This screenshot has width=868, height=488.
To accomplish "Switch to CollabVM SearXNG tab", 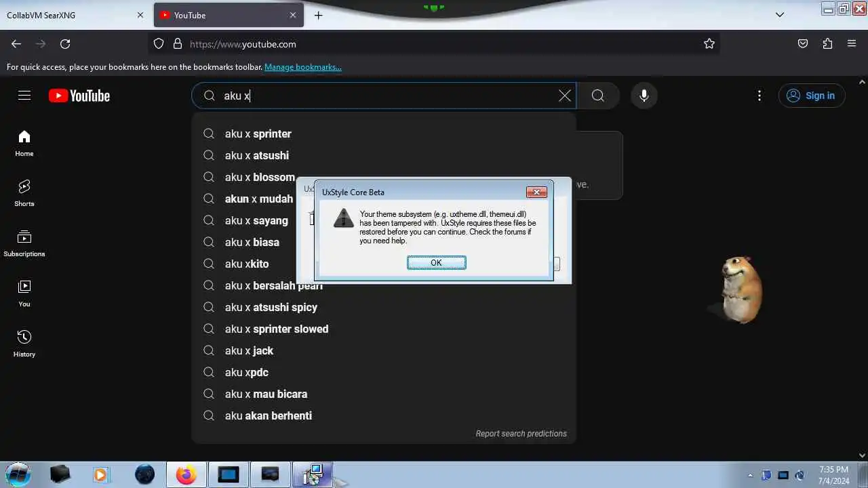I will pos(75,15).
